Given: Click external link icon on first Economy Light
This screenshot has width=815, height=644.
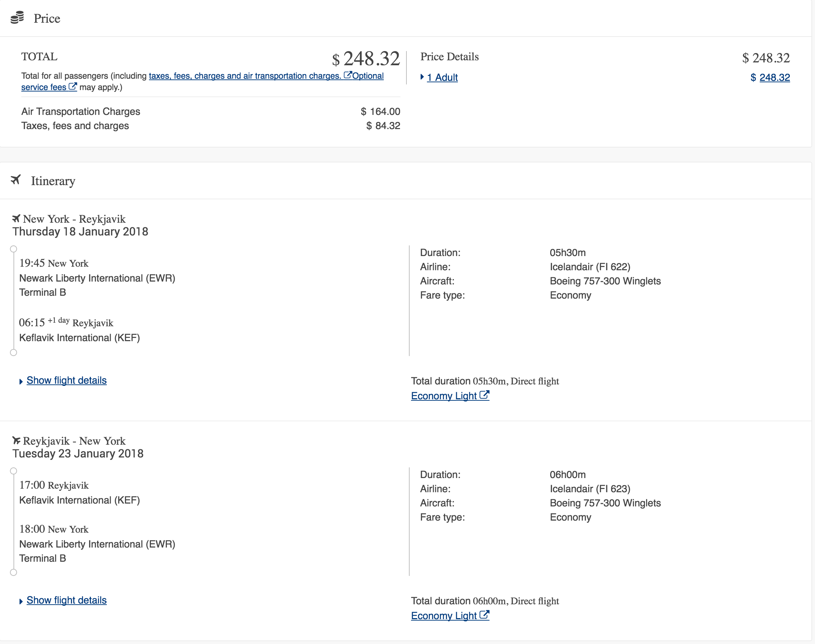Looking at the screenshot, I should tap(485, 395).
